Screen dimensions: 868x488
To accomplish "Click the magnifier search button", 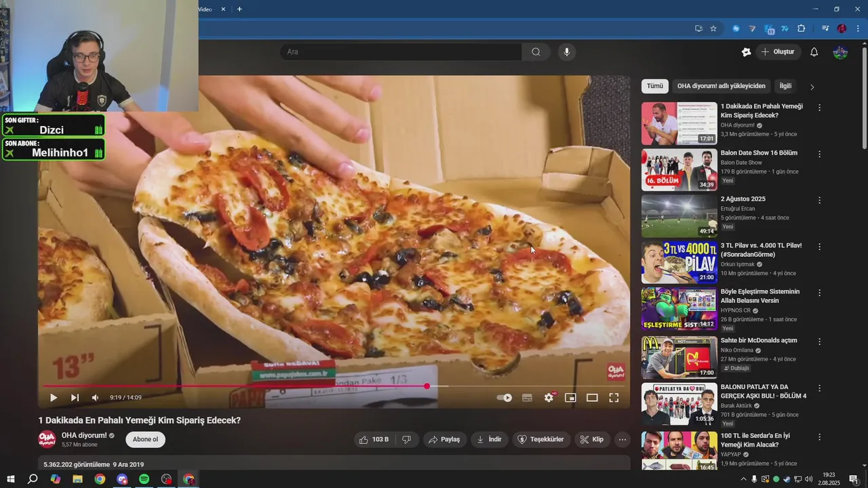I will 536,52.
